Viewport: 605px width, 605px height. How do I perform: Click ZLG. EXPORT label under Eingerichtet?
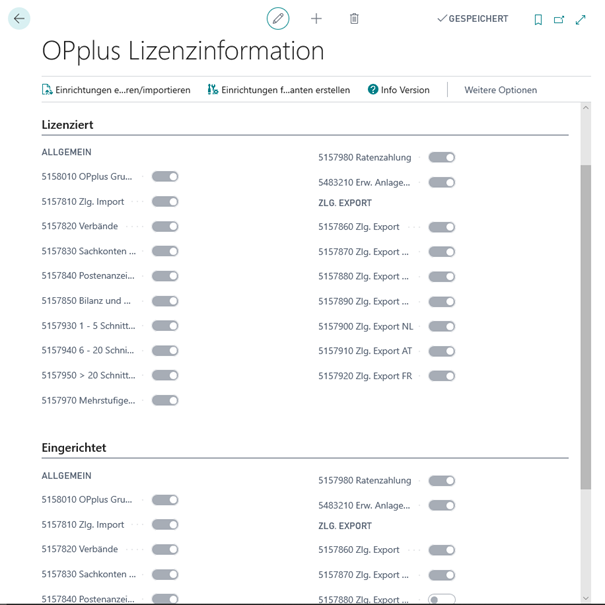[x=345, y=526]
